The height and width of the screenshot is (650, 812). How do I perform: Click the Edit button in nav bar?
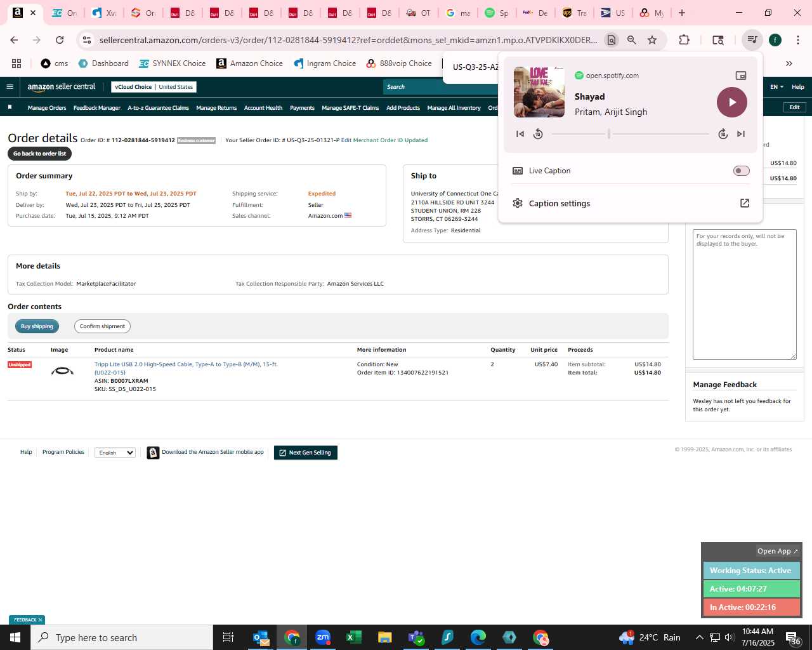(794, 107)
